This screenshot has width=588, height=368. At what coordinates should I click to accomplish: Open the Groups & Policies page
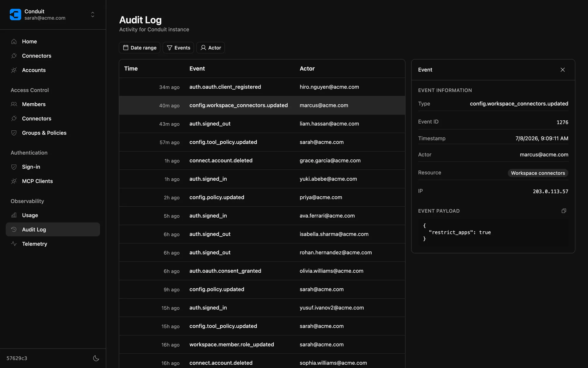pyautogui.click(x=53, y=133)
